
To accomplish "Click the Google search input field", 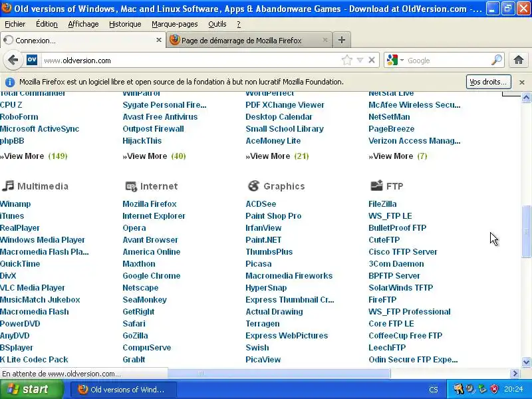I will [x=448, y=61].
